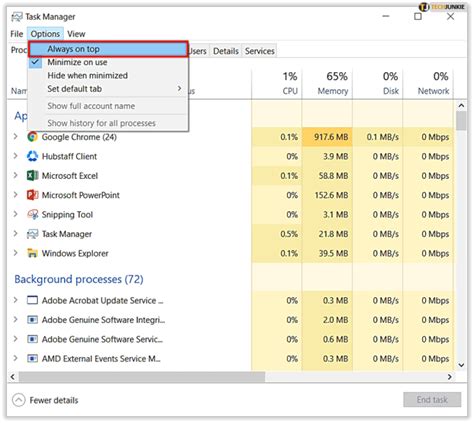Click the Adobe Genuine Software Integri... icon
The height and width of the screenshot is (423, 474).
(32, 320)
